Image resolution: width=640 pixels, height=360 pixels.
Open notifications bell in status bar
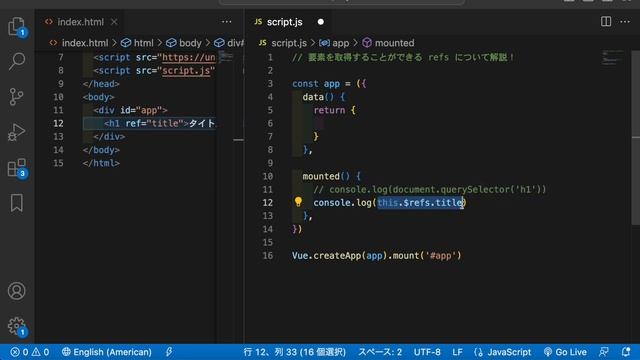coord(625,352)
